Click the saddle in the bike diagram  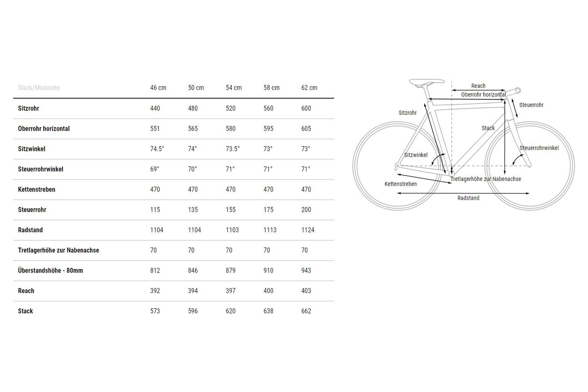click(x=427, y=82)
